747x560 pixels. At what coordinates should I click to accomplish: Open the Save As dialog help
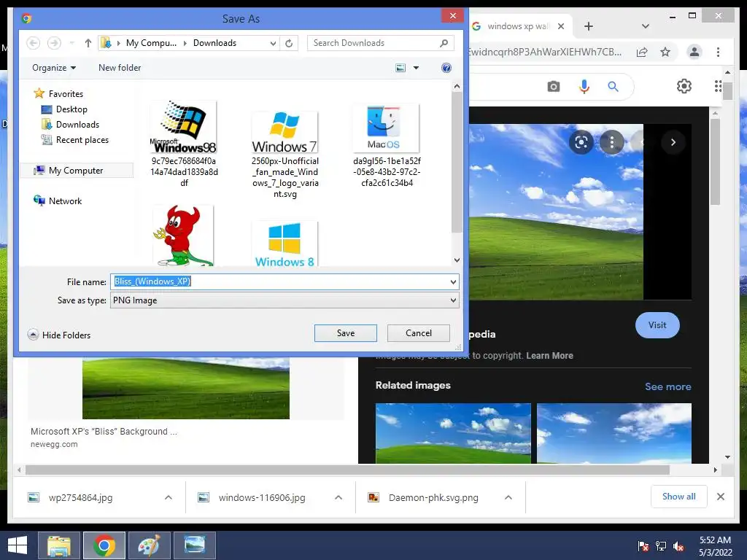446,68
